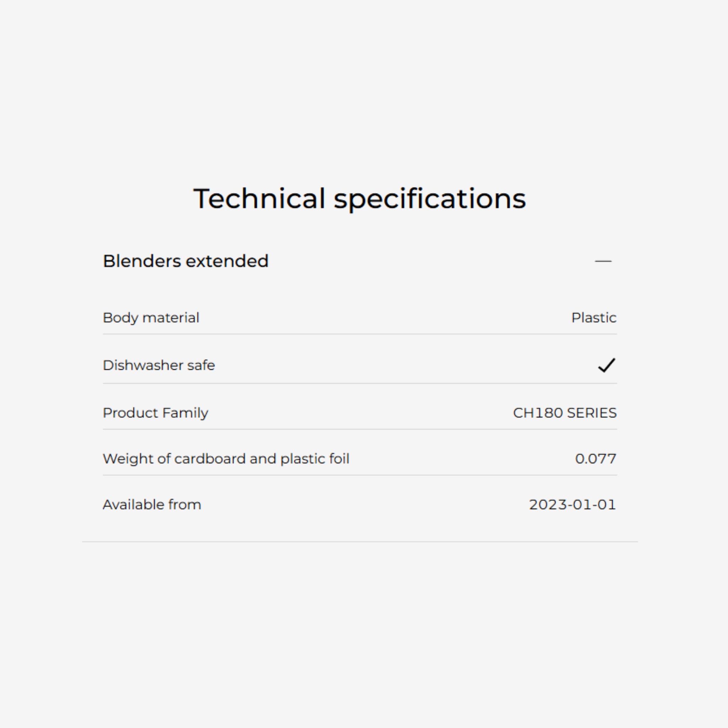Click the Plastic value text
This screenshot has height=728, width=728.
coord(594,318)
